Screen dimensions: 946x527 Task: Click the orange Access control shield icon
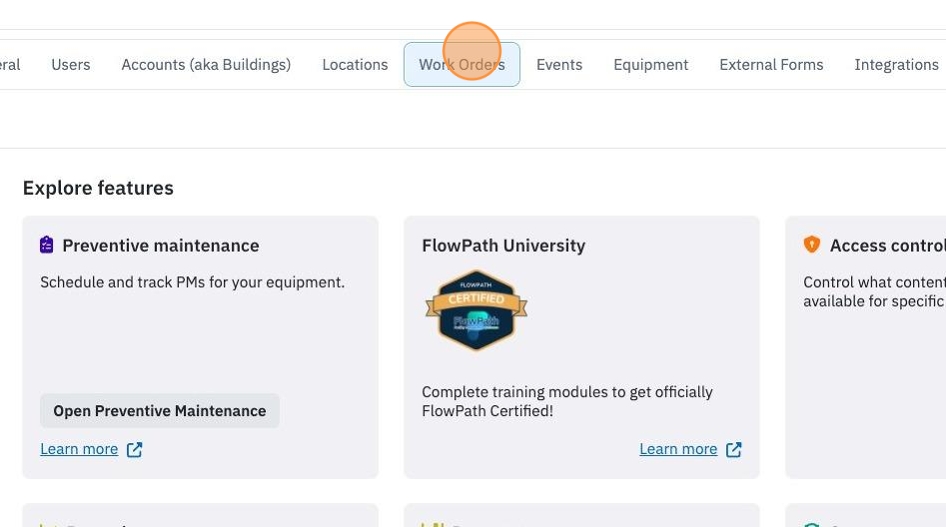coord(811,244)
